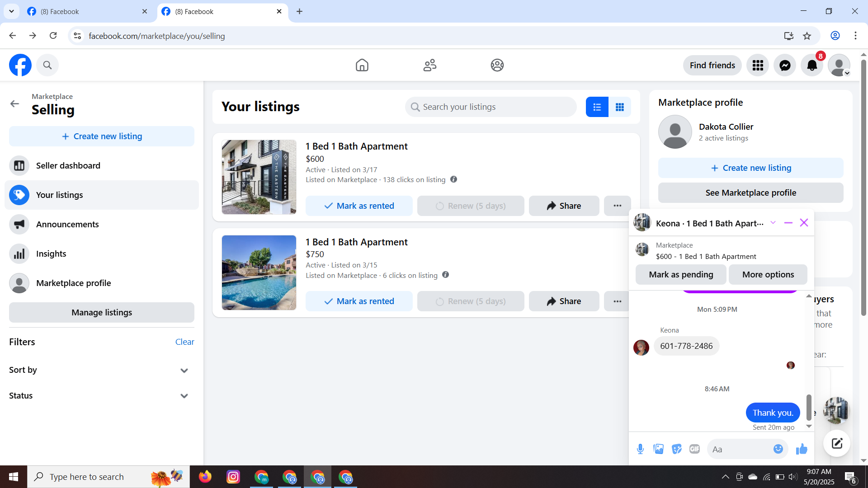868x488 pixels.
Task: Open the Facebook menu grid icon
Action: (758, 66)
